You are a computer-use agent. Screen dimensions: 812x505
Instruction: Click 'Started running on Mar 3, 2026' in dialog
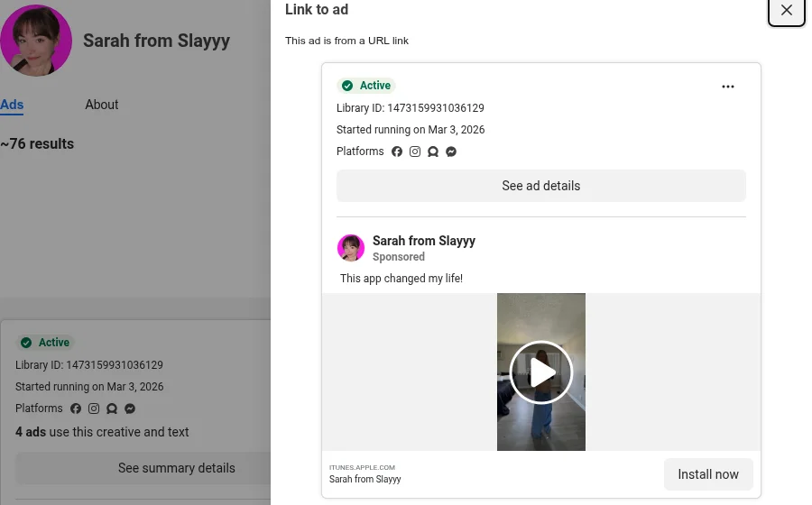(x=411, y=130)
